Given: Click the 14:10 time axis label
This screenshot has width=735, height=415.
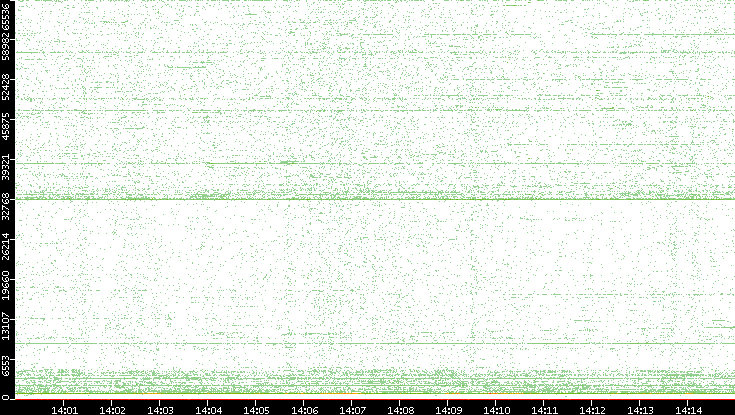Looking at the screenshot, I should pos(496,410).
